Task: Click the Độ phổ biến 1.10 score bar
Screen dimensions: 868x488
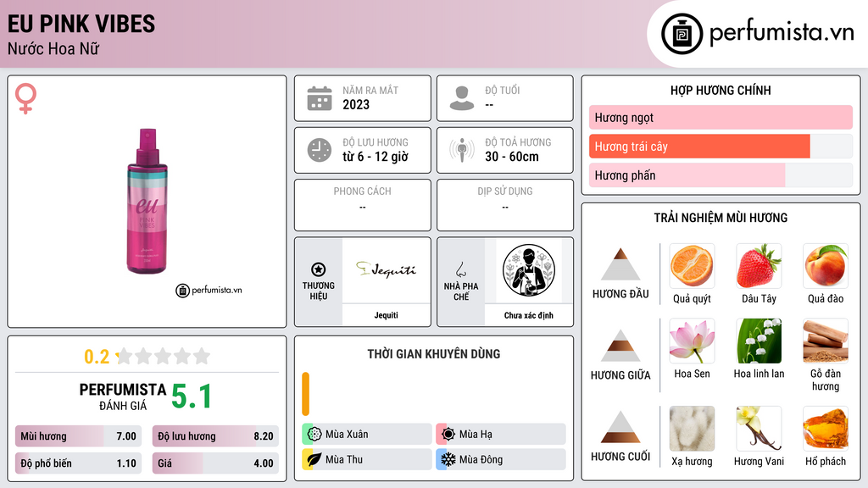Action: [79, 463]
